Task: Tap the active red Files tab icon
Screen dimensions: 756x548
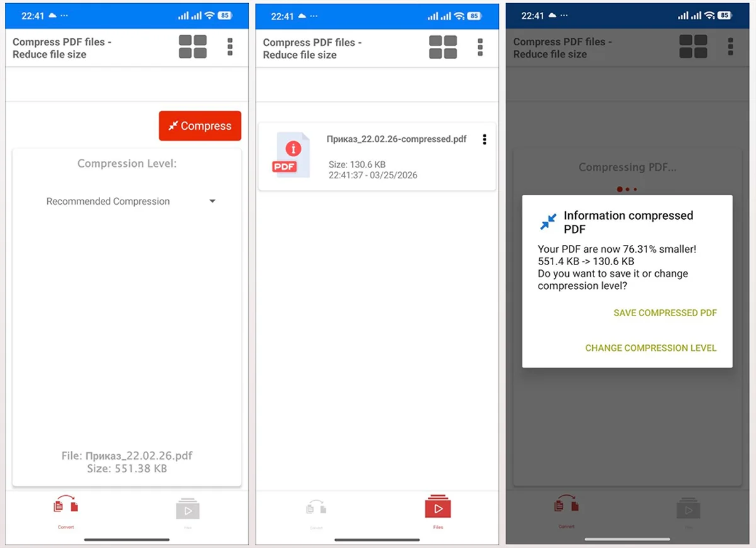Action: tap(438, 509)
